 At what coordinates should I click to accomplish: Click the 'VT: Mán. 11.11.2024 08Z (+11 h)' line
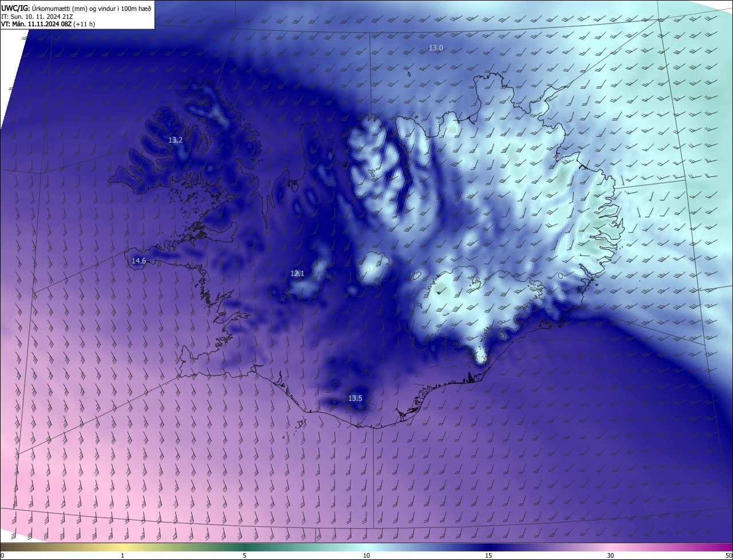48,24
